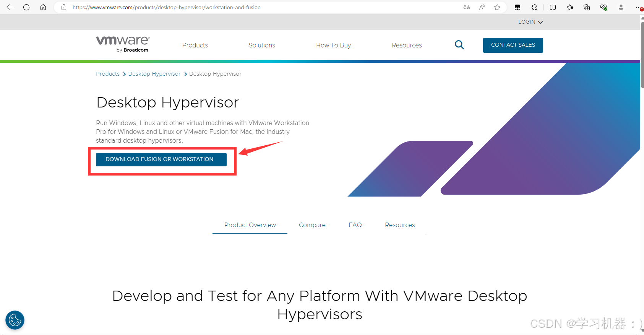Open the Resources navigation menu in header
The width and height of the screenshot is (644, 335).
[x=407, y=45]
